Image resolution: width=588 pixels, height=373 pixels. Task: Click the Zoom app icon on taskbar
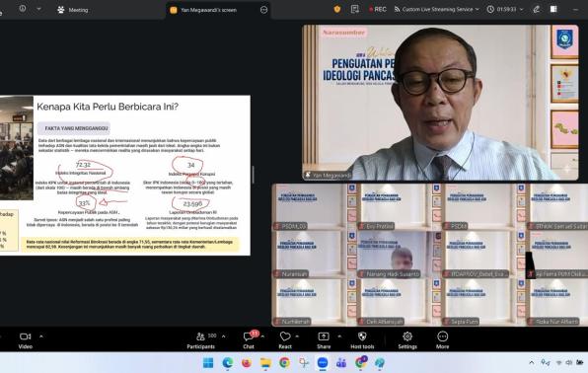click(x=323, y=363)
